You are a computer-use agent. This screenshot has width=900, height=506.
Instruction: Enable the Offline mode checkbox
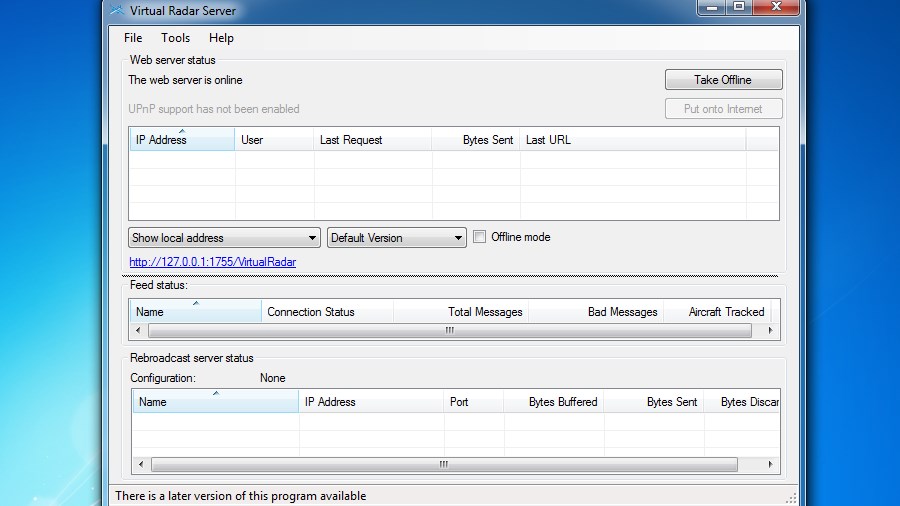pyautogui.click(x=480, y=237)
